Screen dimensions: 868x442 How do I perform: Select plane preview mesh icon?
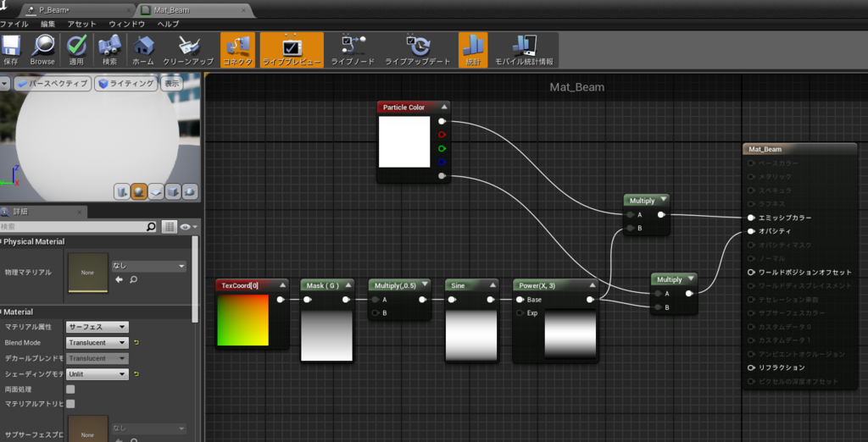tap(156, 191)
